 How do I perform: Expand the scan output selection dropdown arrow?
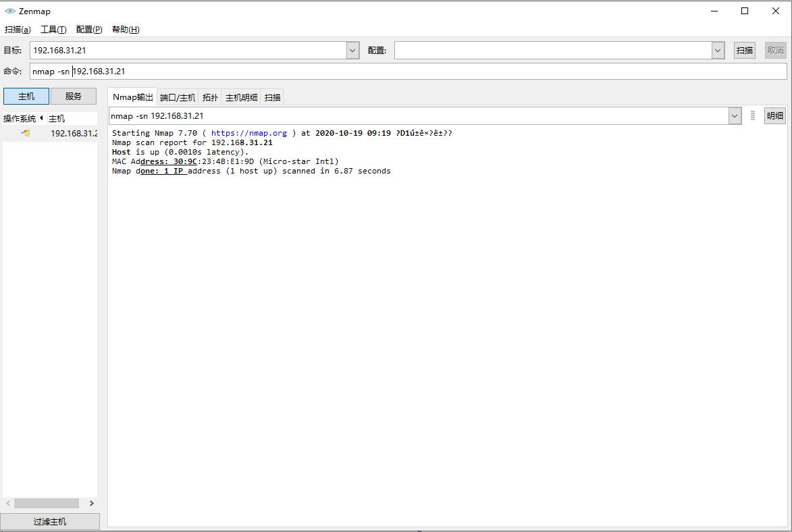tap(735, 115)
